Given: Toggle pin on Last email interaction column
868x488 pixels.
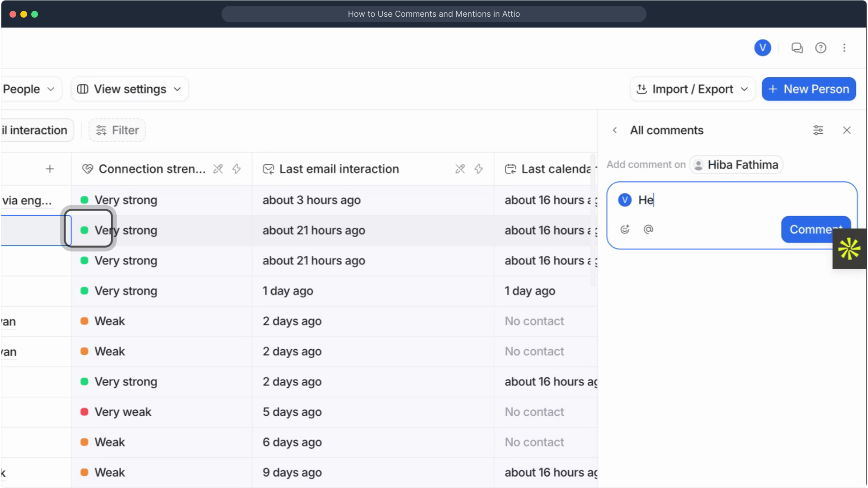Looking at the screenshot, I should [460, 169].
